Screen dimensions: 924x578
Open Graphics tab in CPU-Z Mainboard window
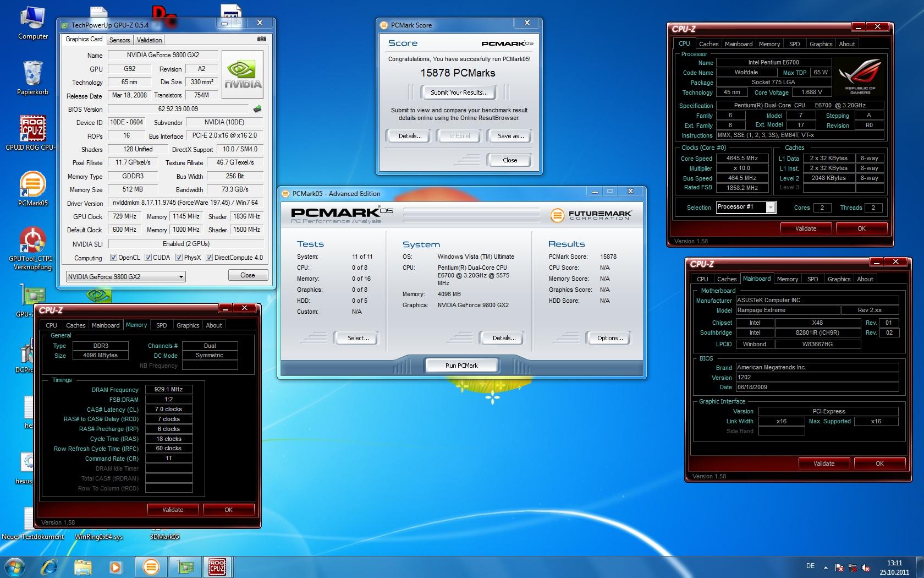pos(839,279)
